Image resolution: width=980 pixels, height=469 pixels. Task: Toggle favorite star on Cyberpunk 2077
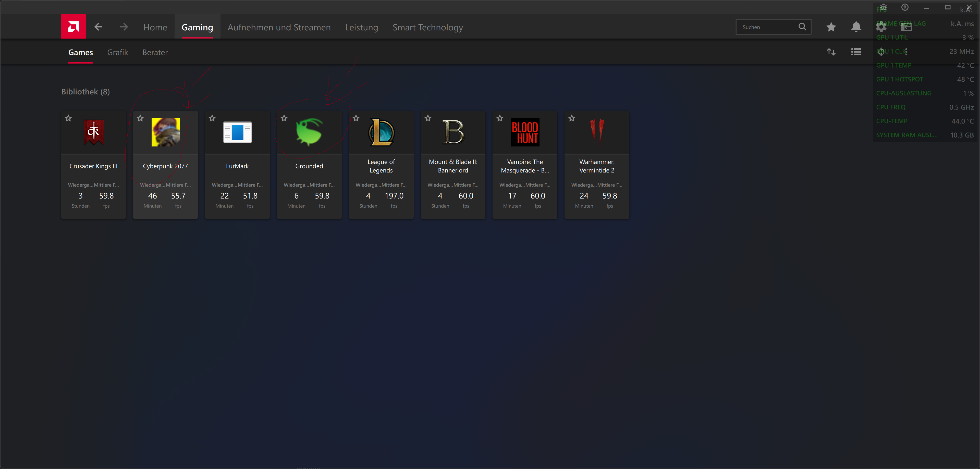click(x=140, y=118)
